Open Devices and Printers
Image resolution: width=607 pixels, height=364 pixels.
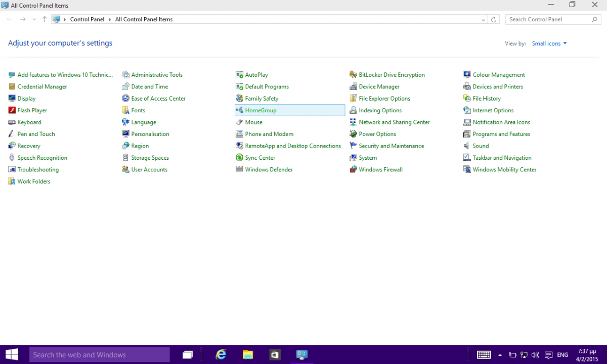498,86
